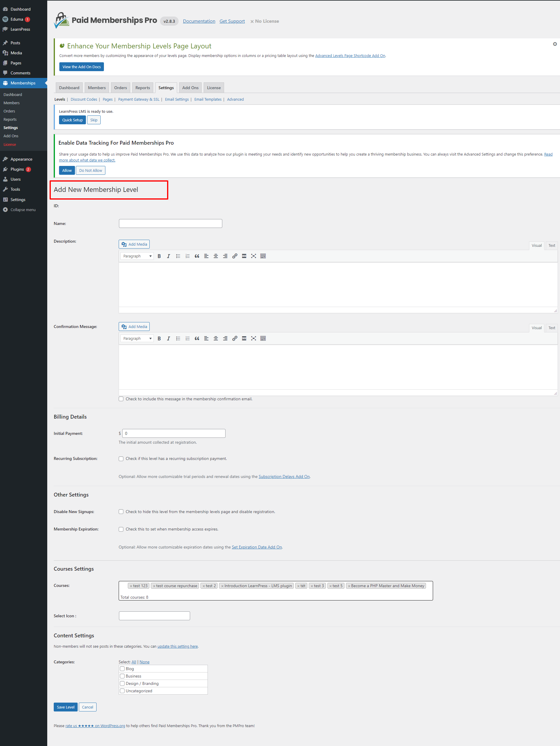Viewport: 560px width, 746px height.
Task: Tick the Business category checkbox
Action: coord(123,676)
